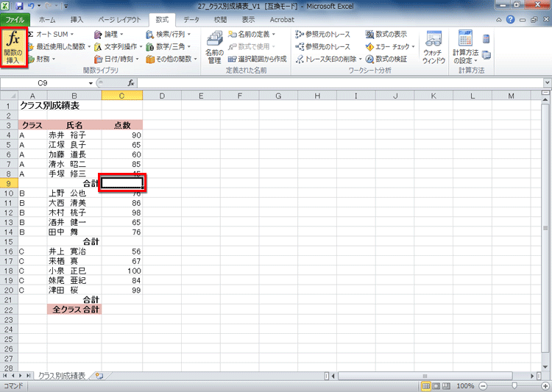Switch to the Page Layout (ページ レイアウト) tab
This screenshot has height=392, width=552.
coord(119,20)
